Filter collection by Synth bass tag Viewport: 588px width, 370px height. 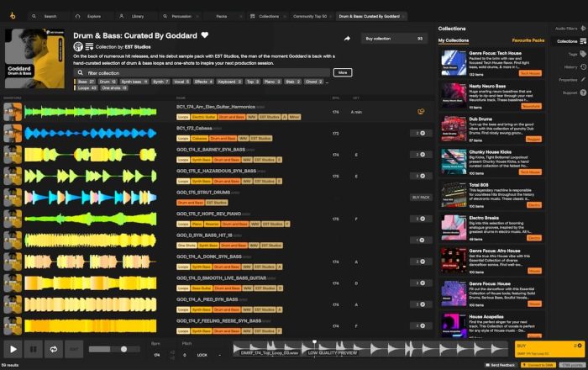(134, 82)
